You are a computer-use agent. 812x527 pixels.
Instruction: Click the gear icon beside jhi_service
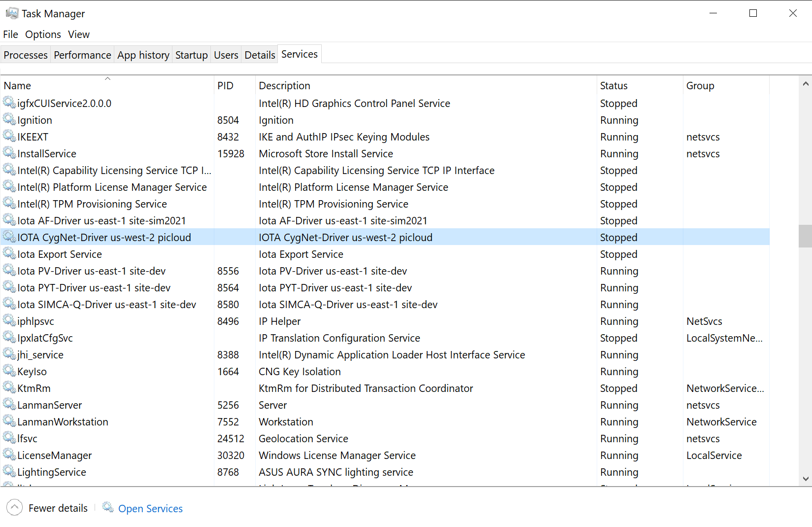[x=9, y=354]
